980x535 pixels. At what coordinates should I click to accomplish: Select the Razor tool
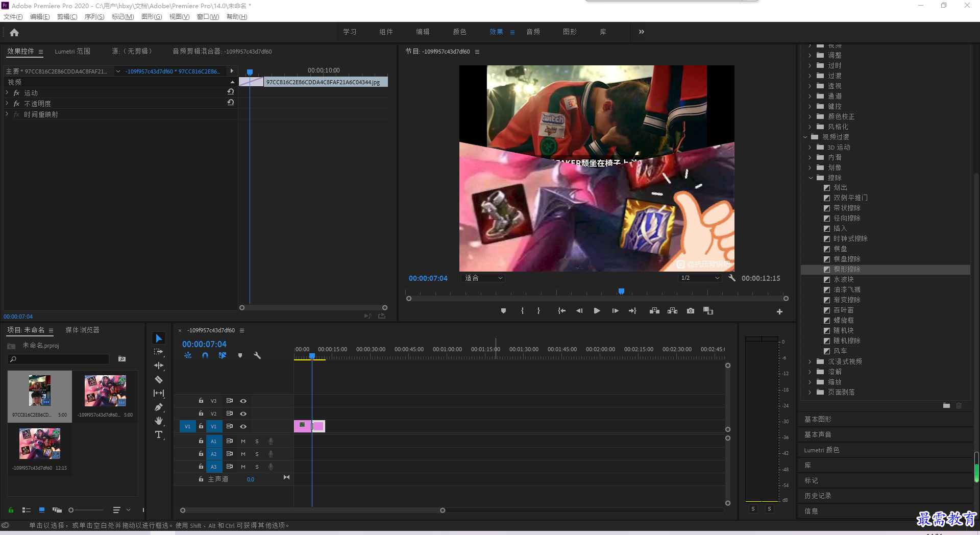[159, 379]
